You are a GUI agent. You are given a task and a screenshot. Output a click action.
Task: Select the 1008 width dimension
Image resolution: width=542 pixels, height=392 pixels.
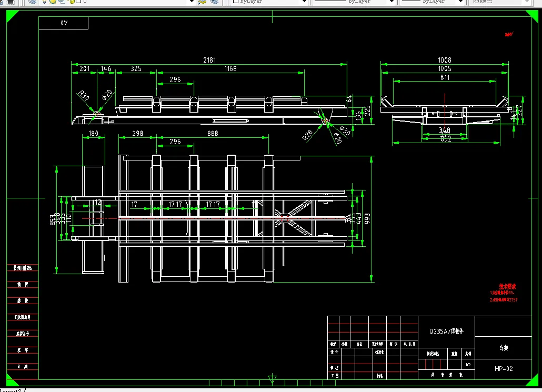pyautogui.click(x=445, y=60)
